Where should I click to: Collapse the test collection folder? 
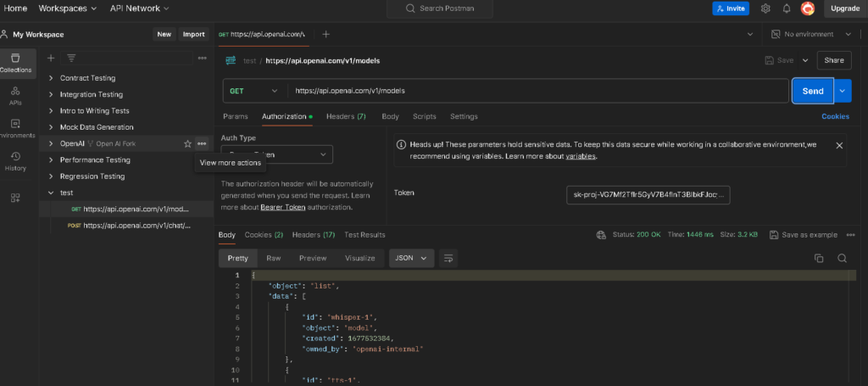coord(51,193)
